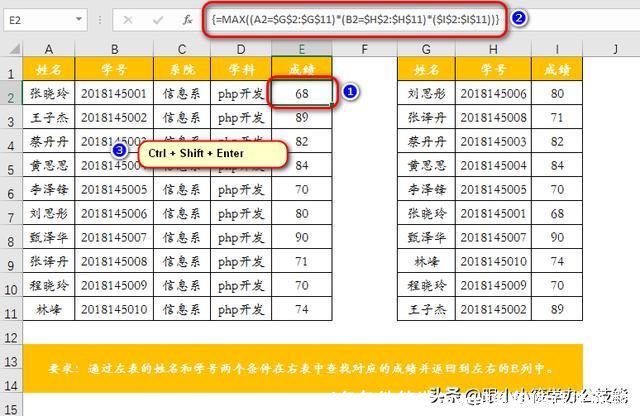Open the Insert Function fx icon
Viewport: 640px width, 416px height.
click(187, 20)
